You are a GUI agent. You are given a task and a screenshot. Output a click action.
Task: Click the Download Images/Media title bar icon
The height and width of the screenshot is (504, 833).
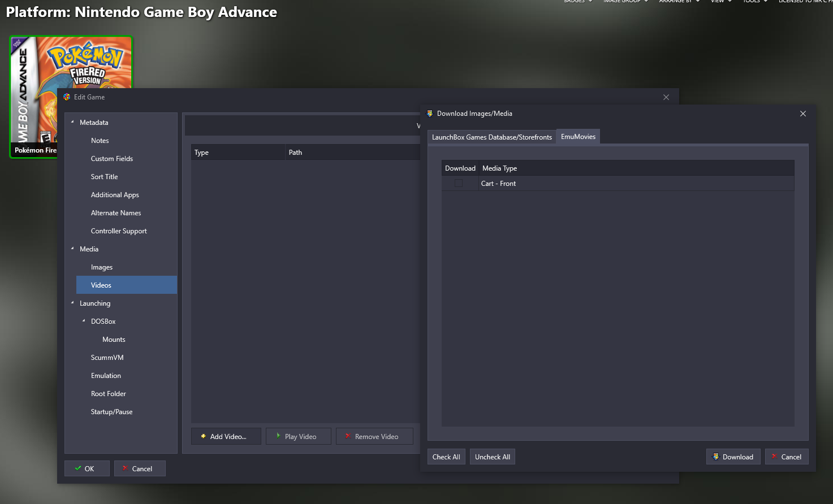[430, 114]
